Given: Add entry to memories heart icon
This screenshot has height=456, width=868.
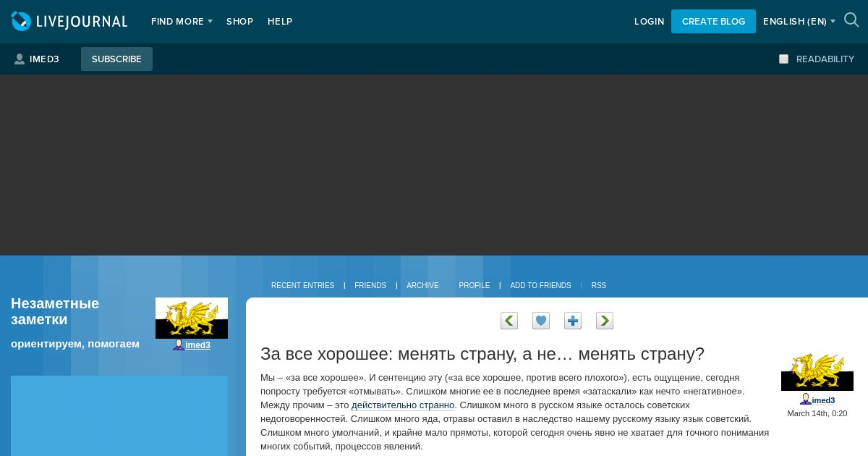Looking at the screenshot, I should tap(541, 321).
